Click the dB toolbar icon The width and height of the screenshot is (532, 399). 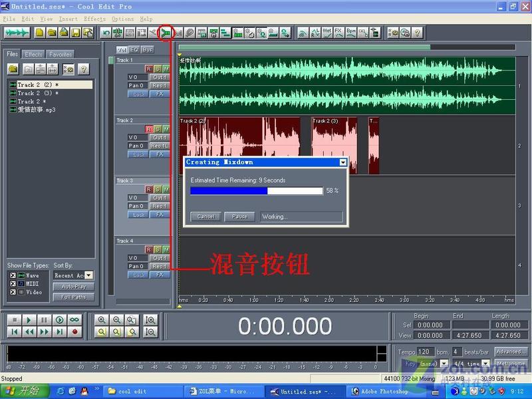click(303, 33)
